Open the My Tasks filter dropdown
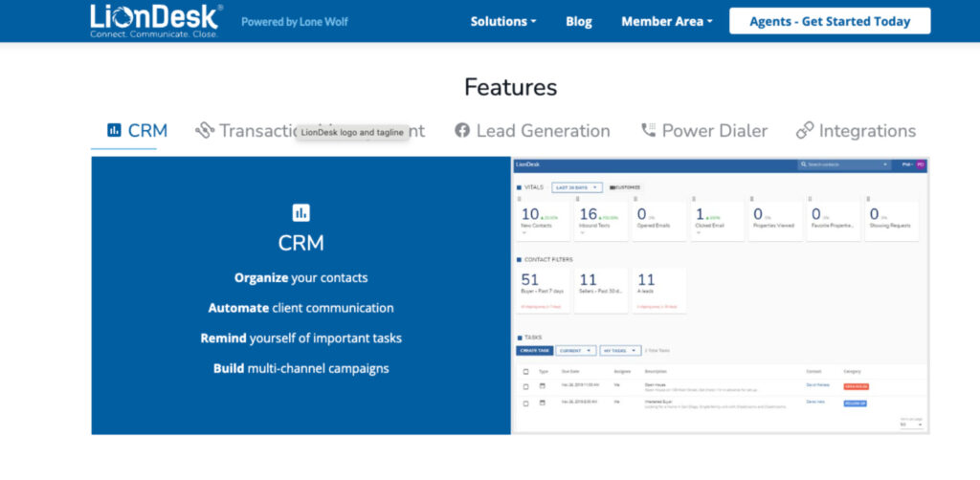 (x=620, y=351)
